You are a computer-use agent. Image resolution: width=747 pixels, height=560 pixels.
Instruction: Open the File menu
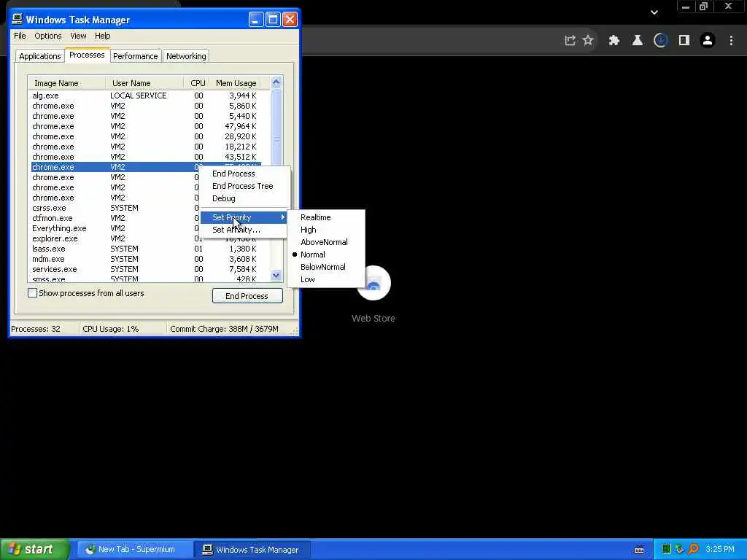pos(20,36)
